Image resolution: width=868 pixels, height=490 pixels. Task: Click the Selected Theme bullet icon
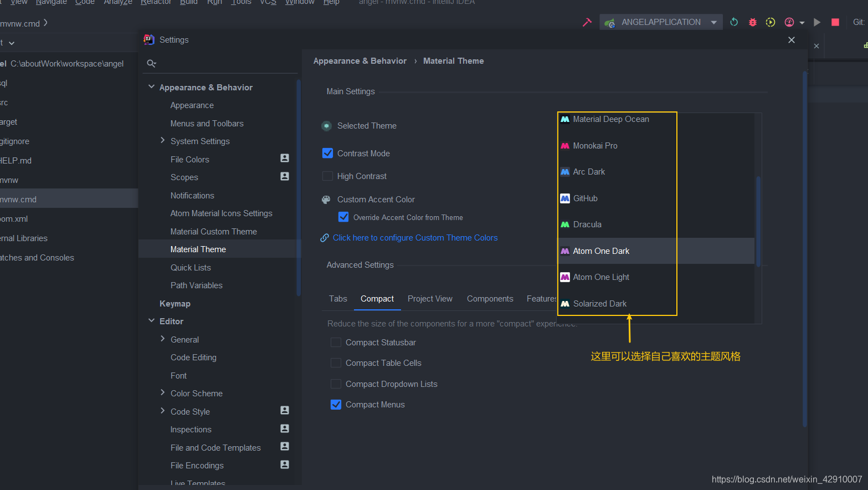pos(327,126)
